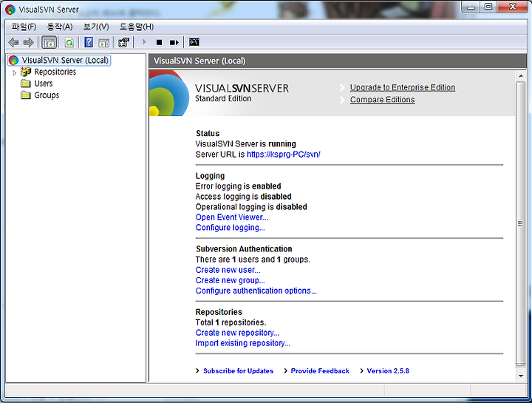Open the 동작(A) menu
The width and height of the screenshot is (532, 403).
point(60,27)
